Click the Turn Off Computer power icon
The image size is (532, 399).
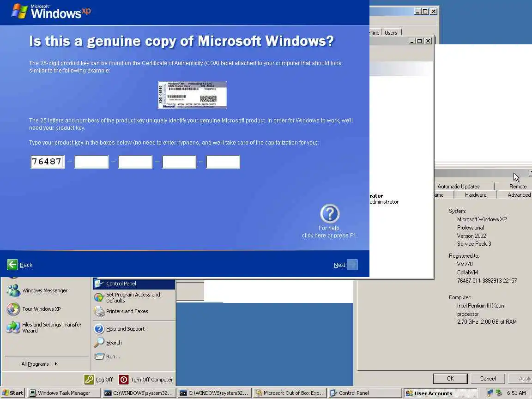[x=123, y=379]
